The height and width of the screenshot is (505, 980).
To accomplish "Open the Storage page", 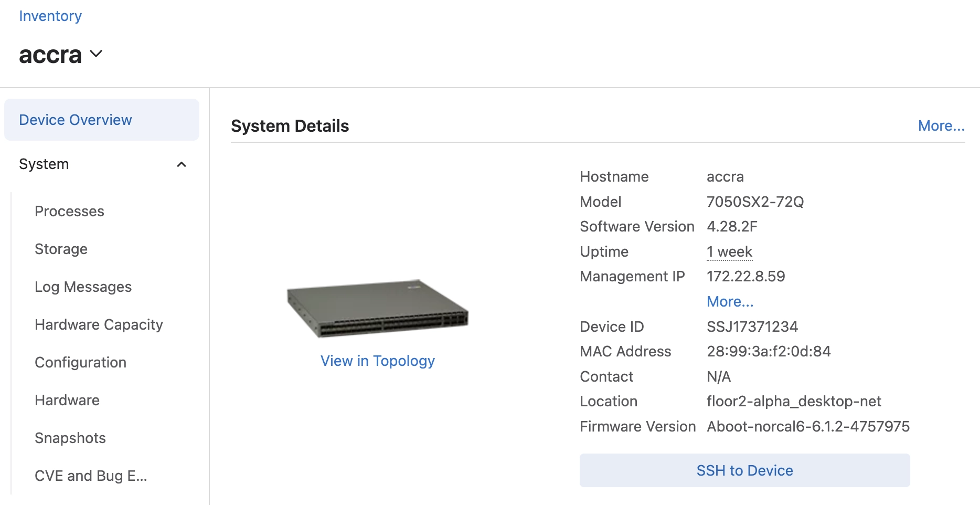I will click(61, 249).
